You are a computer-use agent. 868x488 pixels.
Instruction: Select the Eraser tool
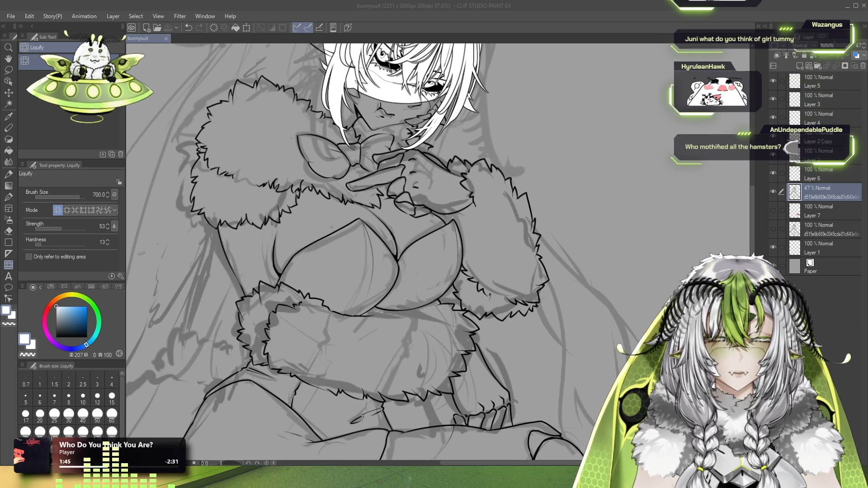coord(9,231)
